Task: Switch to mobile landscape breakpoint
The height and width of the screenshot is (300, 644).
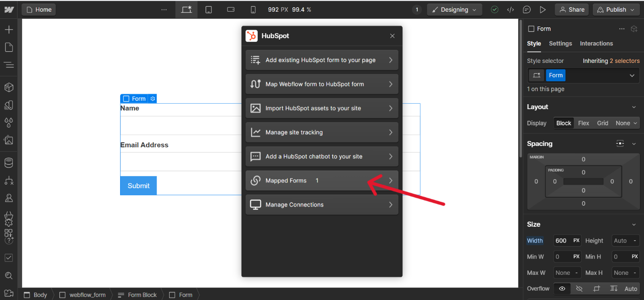Action: coord(231,9)
